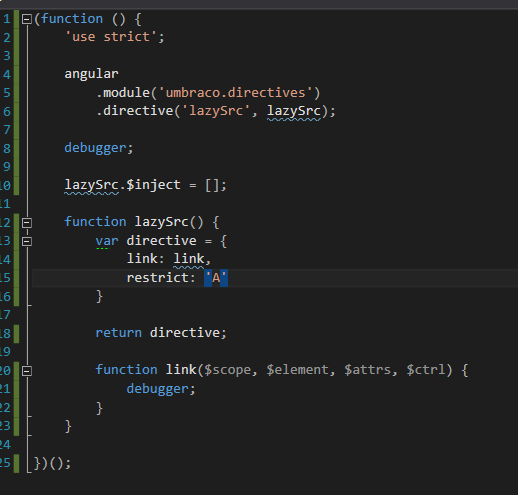Viewport: 518px width, 495px height.
Task: Click the restrict property name
Action: tap(158, 278)
